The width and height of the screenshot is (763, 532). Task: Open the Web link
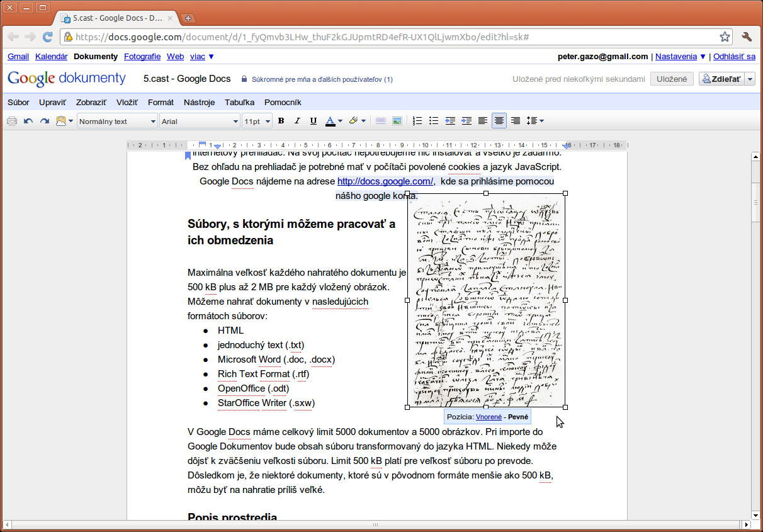point(175,57)
